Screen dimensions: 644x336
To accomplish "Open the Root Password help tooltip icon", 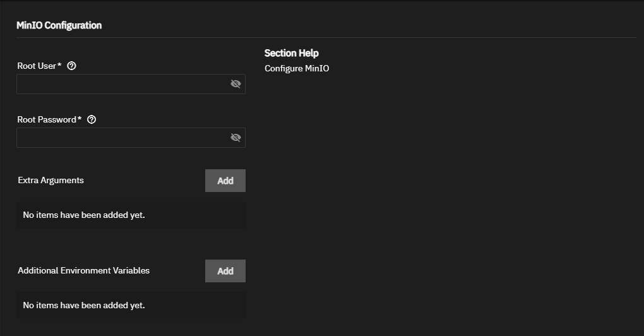I will (x=92, y=119).
